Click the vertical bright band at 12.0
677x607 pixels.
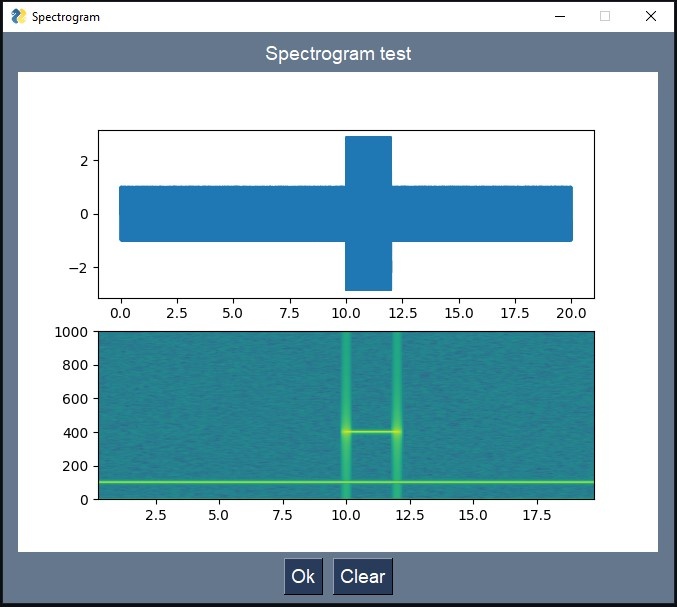click(397, 380)
